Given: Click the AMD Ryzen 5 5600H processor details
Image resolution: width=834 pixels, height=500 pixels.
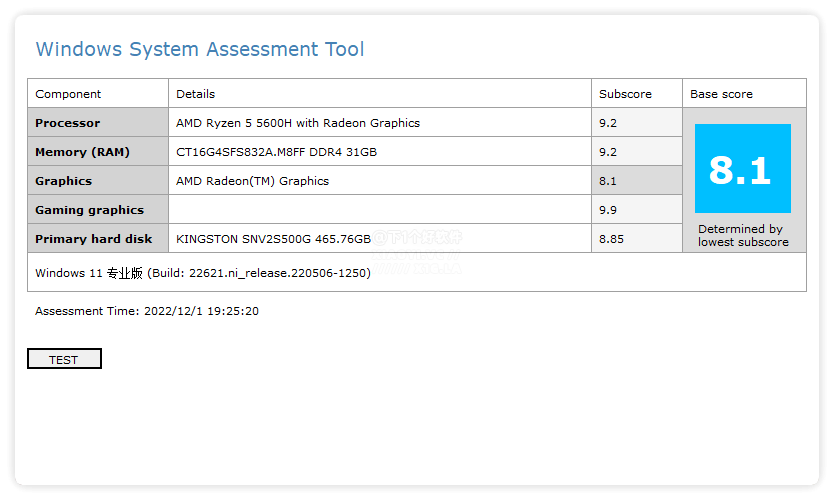Looking at the screenshot, I should click(x=298, y=123).
